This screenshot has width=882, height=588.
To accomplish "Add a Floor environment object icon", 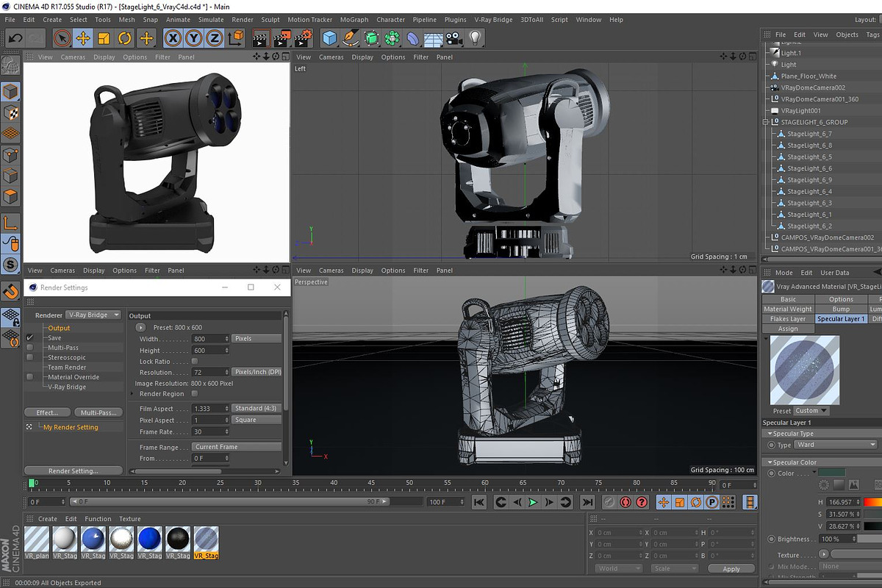I will (x=434, y=38).
